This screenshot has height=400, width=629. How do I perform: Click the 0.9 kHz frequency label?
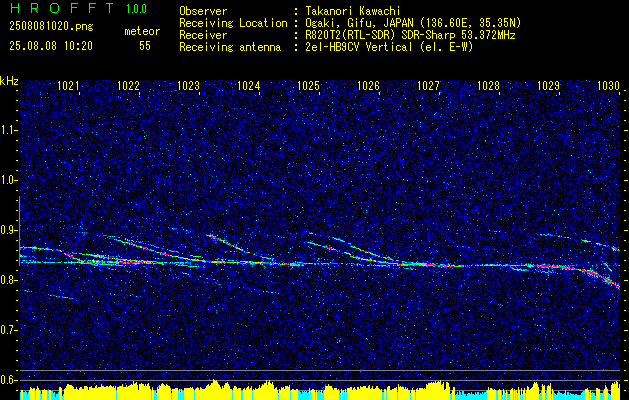(7, 230)
